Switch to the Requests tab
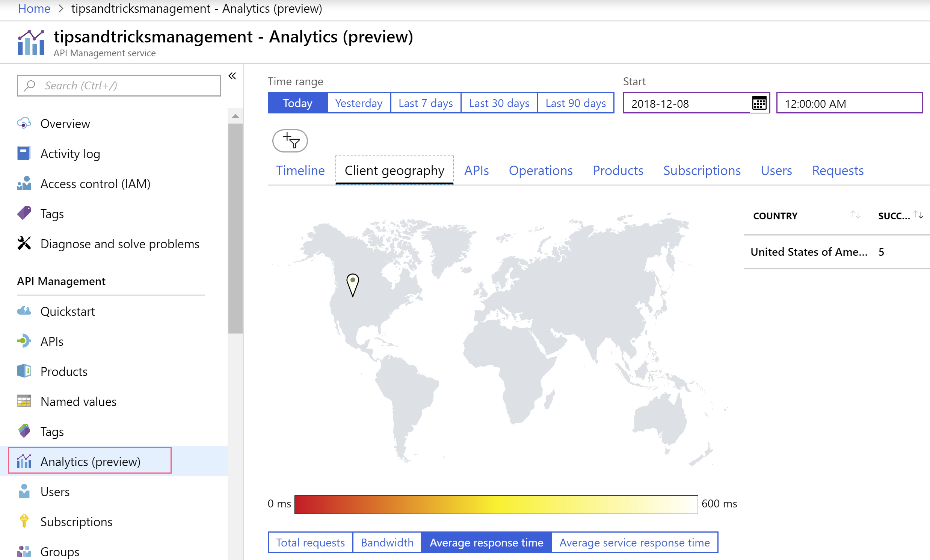The width and height of the screenshot is (930, 560). pos(838,171)
